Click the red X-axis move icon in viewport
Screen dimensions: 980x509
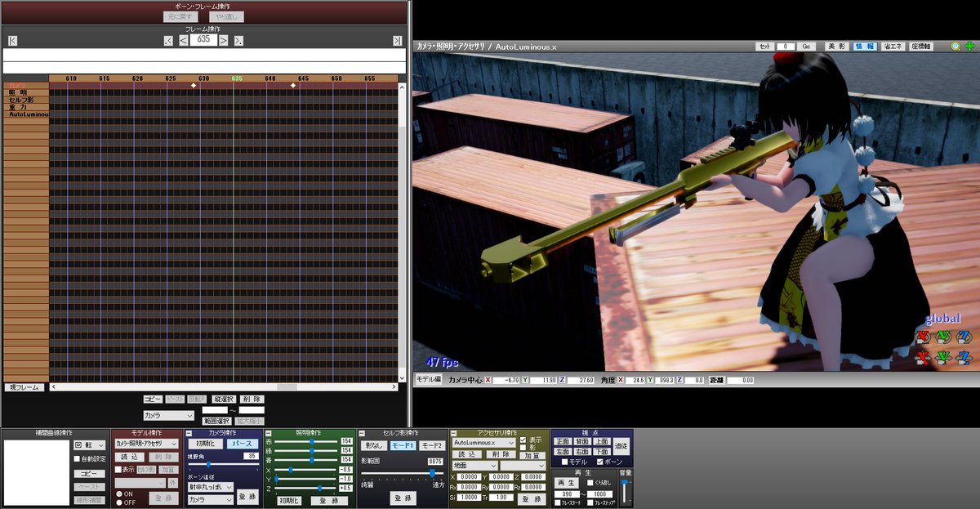point(924,357)
